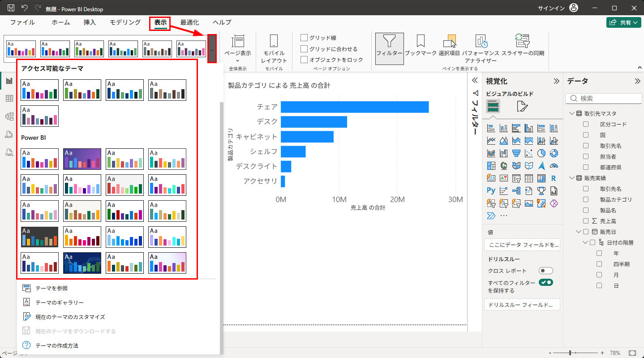Open the format visual brush tab
Viewport: 644px width, 358px height.
522,106
